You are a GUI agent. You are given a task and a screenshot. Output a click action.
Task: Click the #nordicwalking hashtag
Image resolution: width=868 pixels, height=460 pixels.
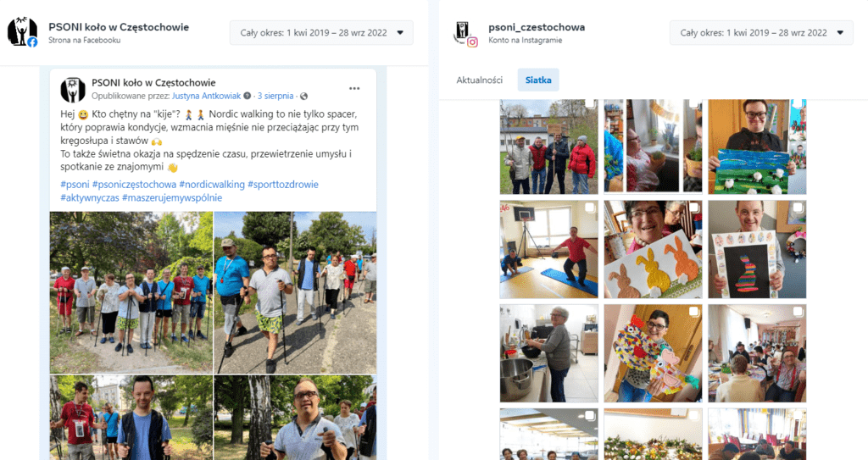212,185
